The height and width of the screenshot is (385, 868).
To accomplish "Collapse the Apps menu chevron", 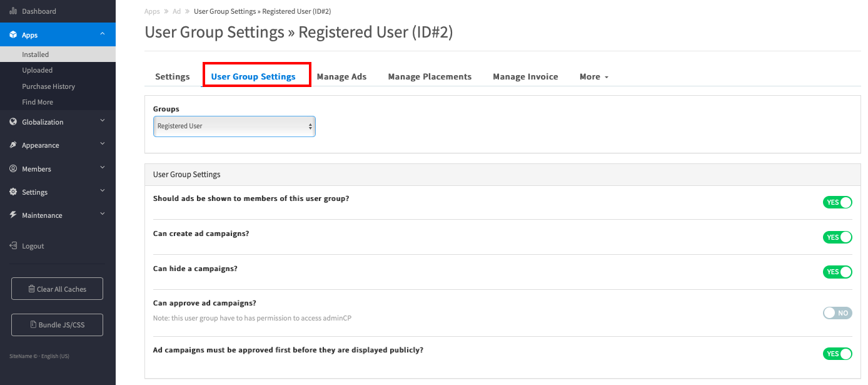I will click(x=103, y=34).
